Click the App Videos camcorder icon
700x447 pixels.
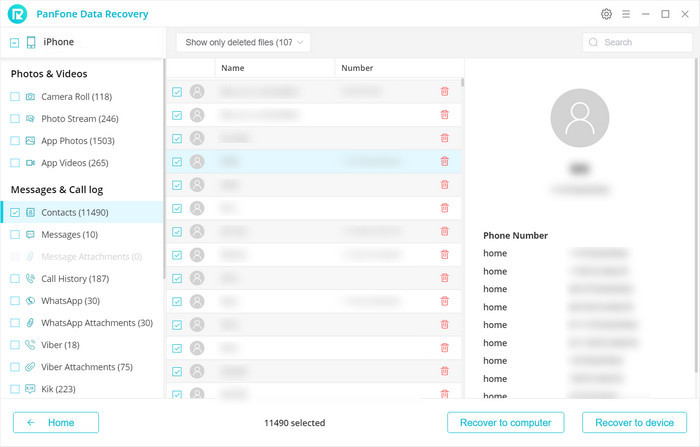[30, 163]
